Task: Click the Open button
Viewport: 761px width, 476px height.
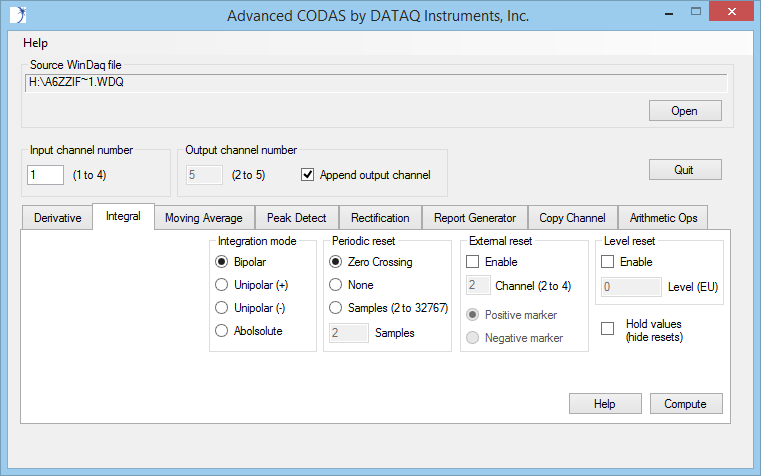Action: pyautogui.click(x=685, y=111)
